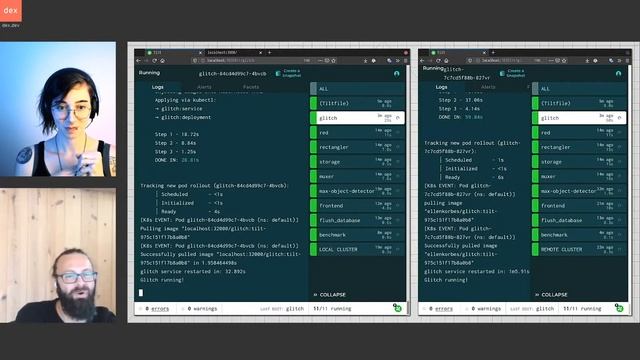Select benchmark resource in left Tilt sidebar
The width and height of the screenshot is (640, 360).
358,235
